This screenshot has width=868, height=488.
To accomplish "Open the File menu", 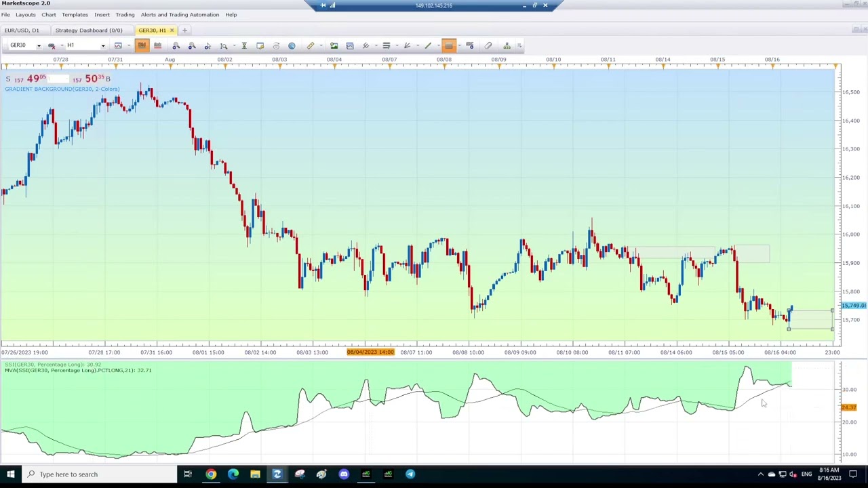I will pos(5,15).
